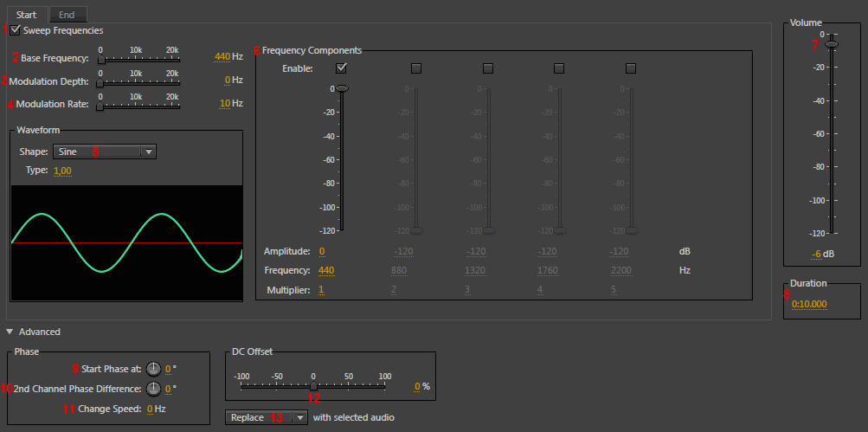Switch to the End tab
Viewport: 868px width, 432px height.
67,15
